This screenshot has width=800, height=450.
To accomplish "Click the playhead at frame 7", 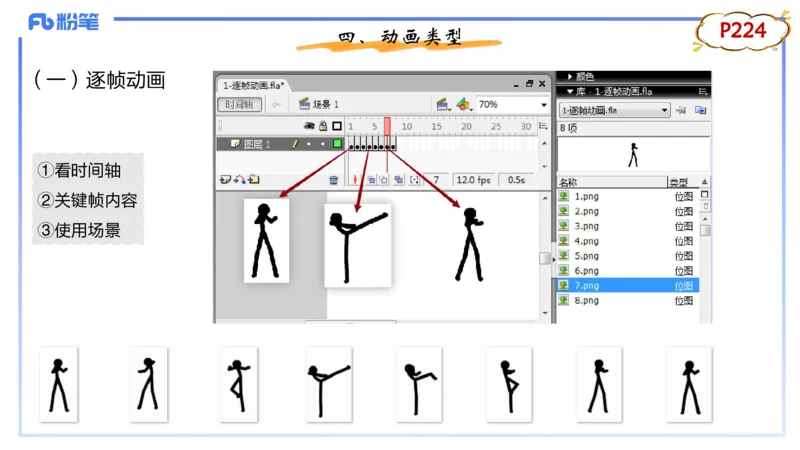I will click(x=387, y=127).
